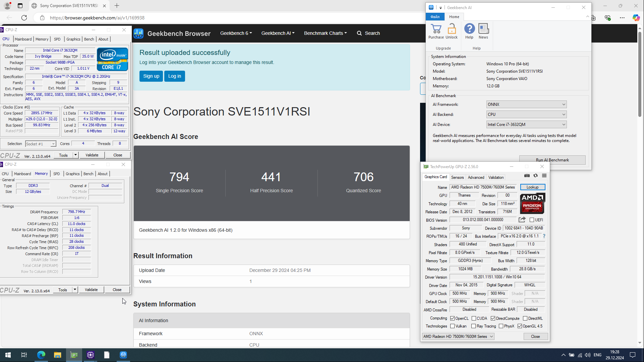The height and width of the screenshot is (362, 644).
Task: Toggle the Vulkan checkbox in GPU-Z
Action: (x=452, y=326)
